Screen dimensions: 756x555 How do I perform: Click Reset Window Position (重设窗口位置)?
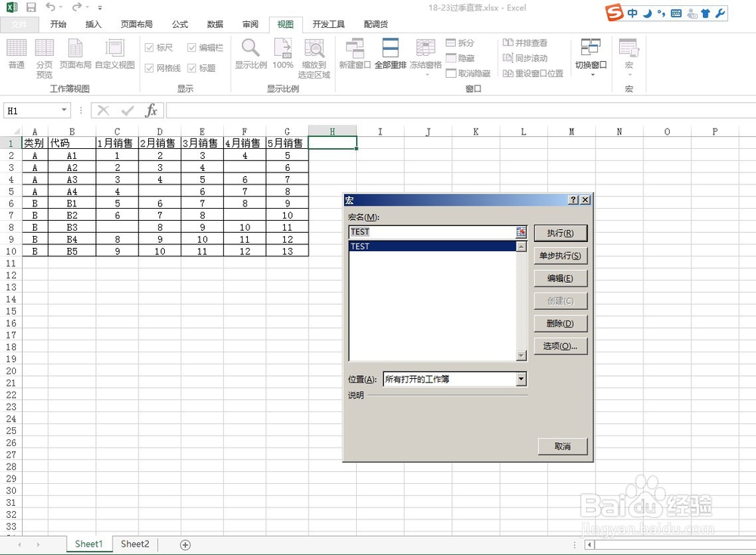[533, 73]
